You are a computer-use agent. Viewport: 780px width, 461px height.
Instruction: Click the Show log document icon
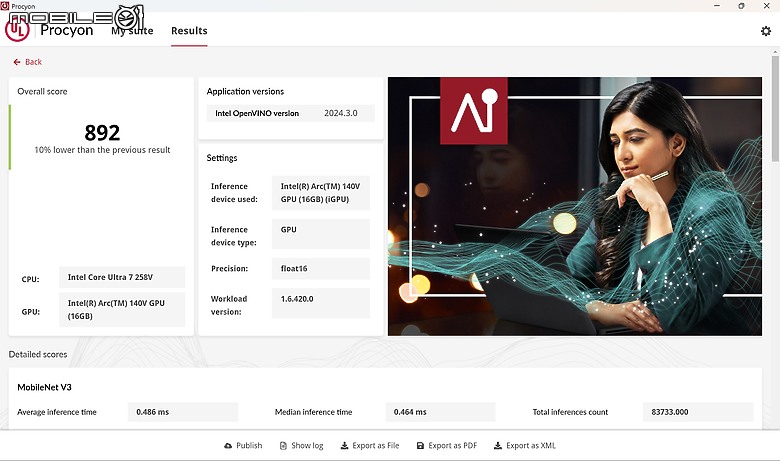click(x=283, y=446)
